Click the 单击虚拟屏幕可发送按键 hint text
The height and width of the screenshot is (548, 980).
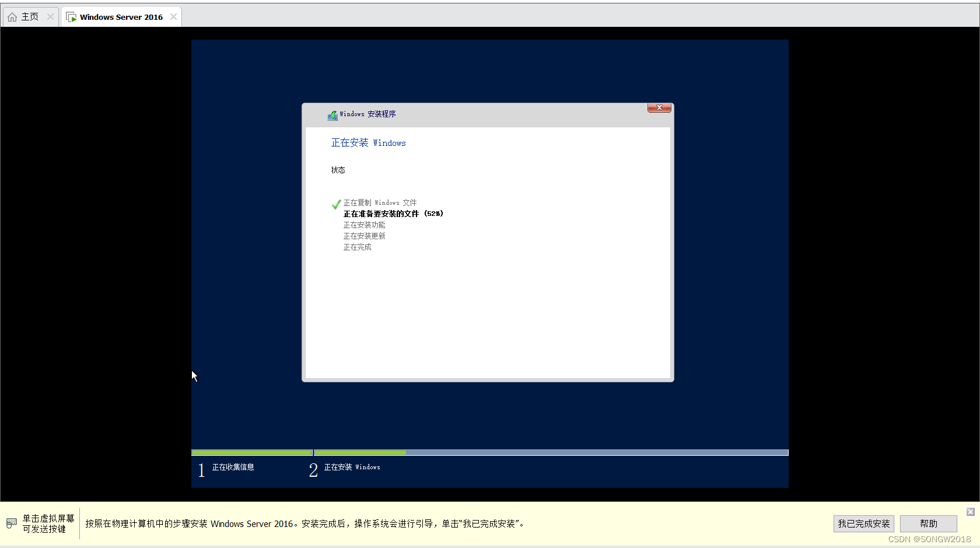pyautogui.click(x=48, y=523)
